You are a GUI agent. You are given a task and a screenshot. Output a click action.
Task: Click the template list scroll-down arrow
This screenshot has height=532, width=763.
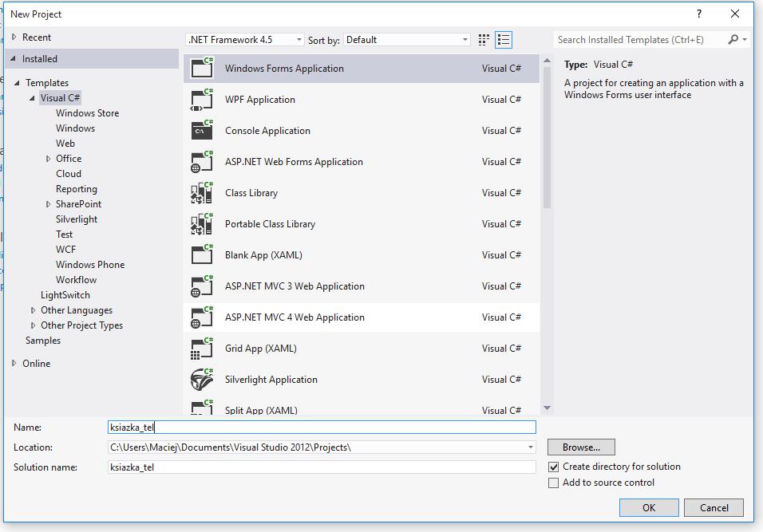click(x=547, y=408)
